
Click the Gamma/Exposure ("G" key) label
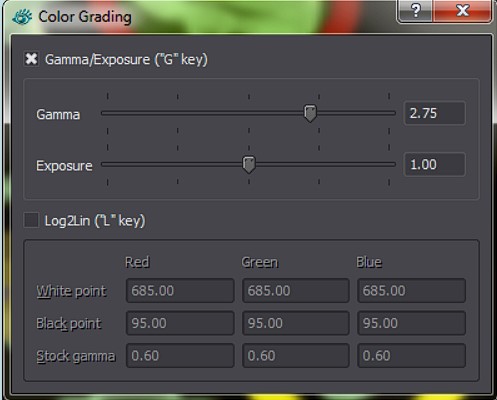126,60
